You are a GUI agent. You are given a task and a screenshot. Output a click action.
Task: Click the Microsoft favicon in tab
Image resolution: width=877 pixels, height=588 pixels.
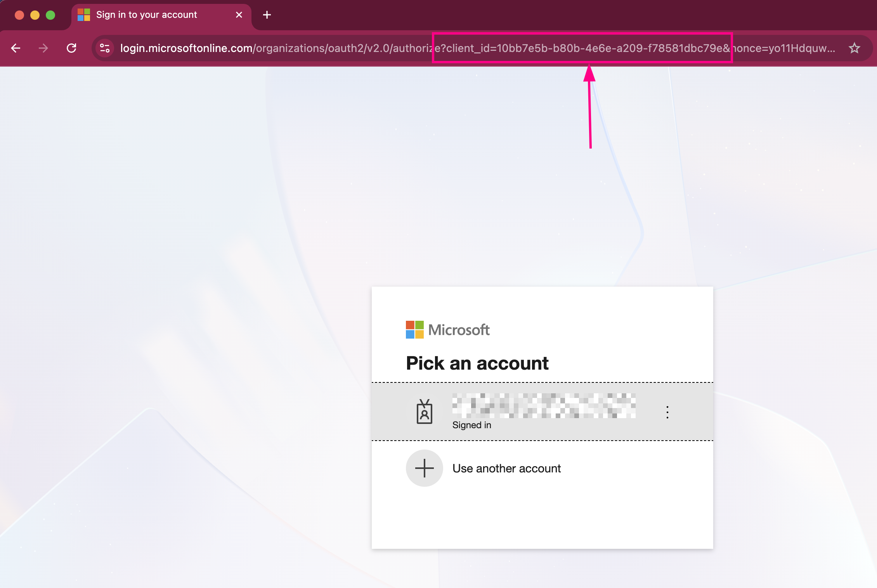pos(84,15)
